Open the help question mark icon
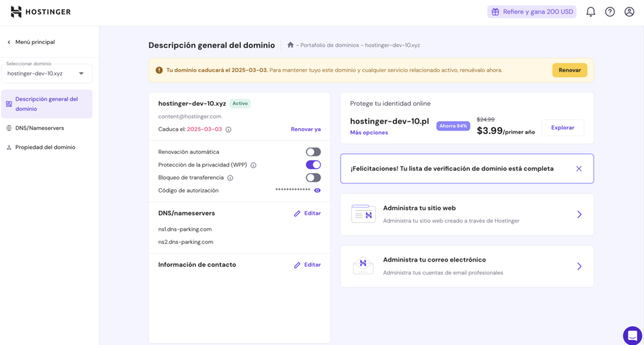644x345 pixels. [x=610, y=12]
